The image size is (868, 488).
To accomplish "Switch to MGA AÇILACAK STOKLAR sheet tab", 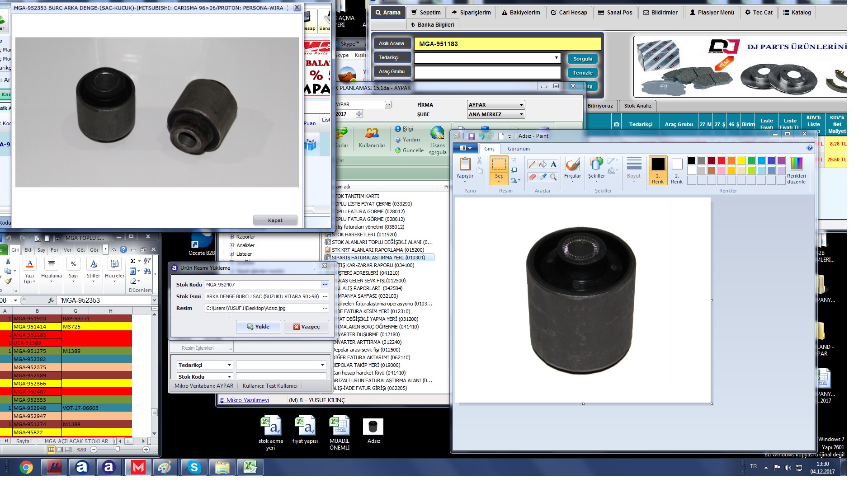I will [76, 441].
